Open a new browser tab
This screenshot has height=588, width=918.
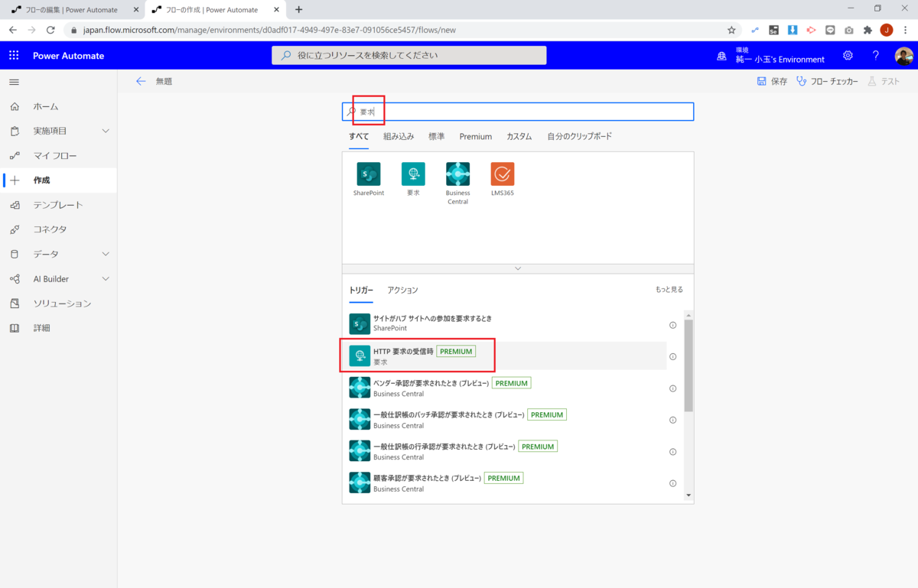click(x=298, y=9)
